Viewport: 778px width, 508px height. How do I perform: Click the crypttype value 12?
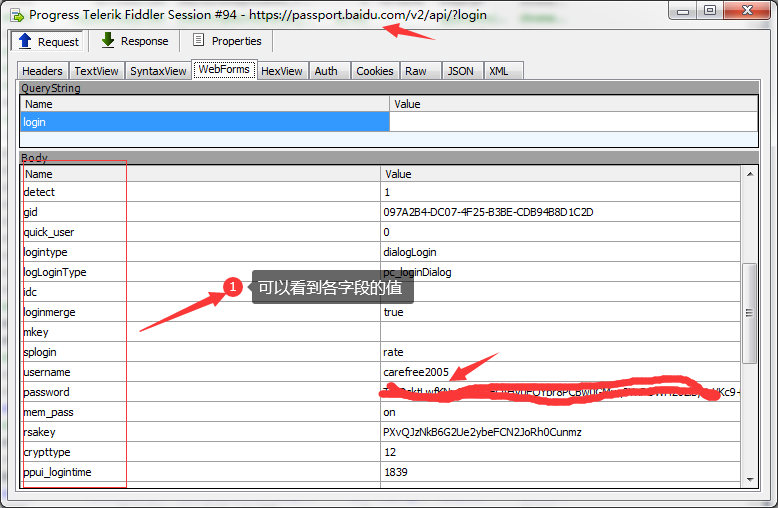pos(390,452)
